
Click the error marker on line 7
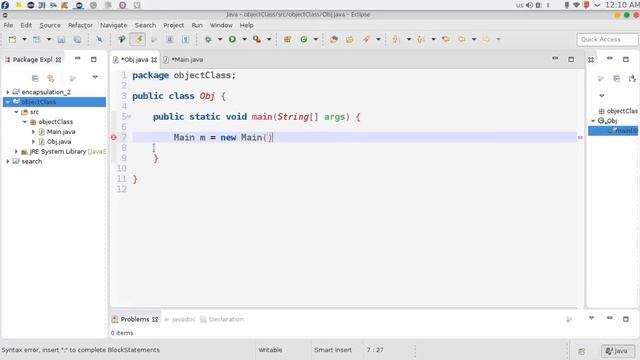point(114,137)
